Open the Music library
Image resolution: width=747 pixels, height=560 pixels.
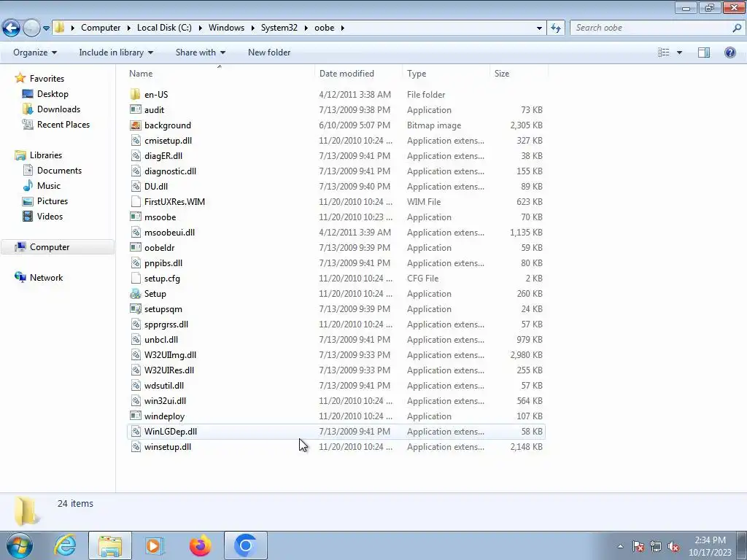coord(49,186)
